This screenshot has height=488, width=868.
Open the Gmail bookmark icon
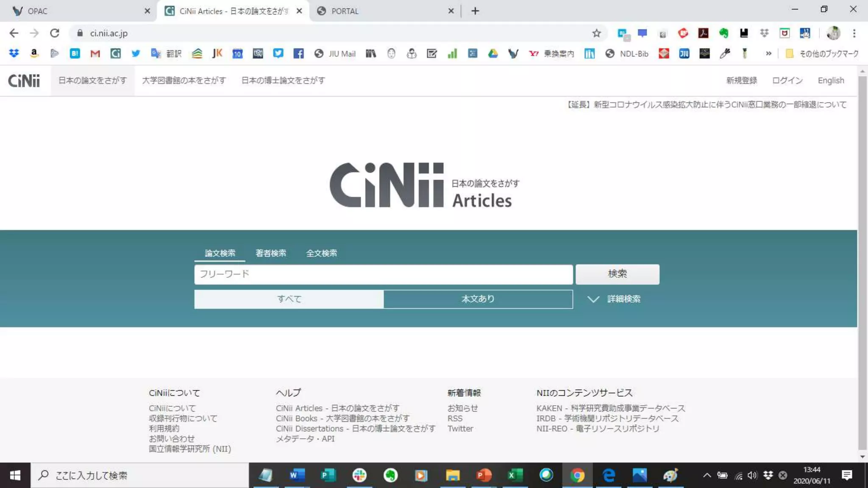(x=95, y=53)
